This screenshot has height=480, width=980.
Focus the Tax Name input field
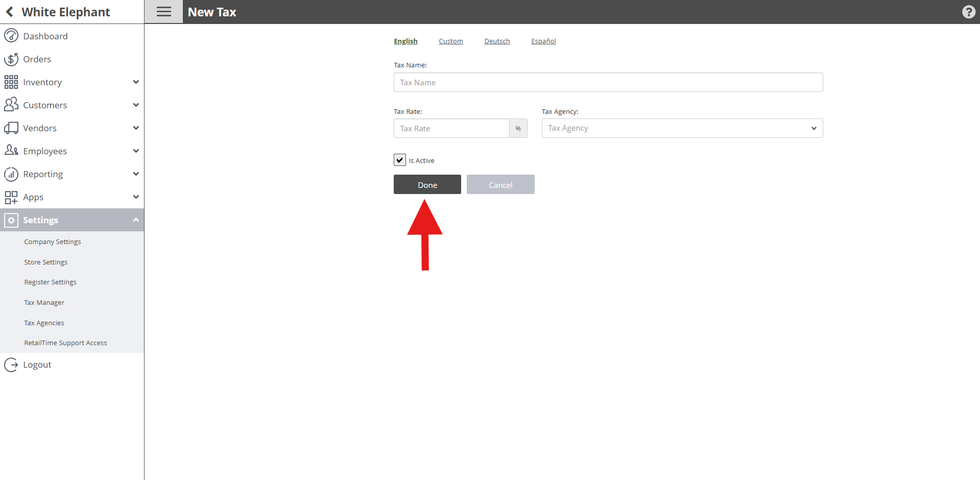(x=608, y=82)
